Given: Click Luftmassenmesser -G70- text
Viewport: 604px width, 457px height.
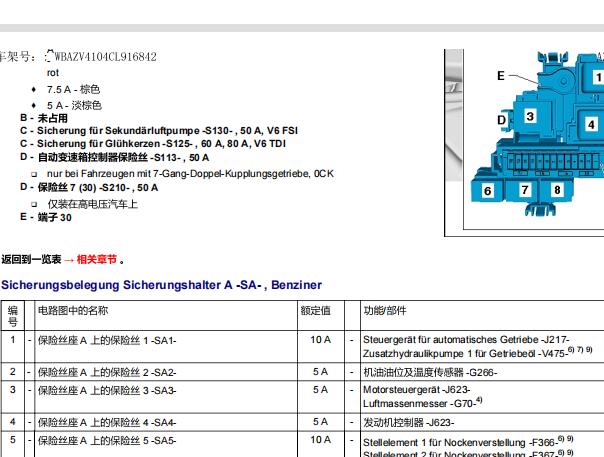Looking at the screenshot, I should tap(423, 403).
